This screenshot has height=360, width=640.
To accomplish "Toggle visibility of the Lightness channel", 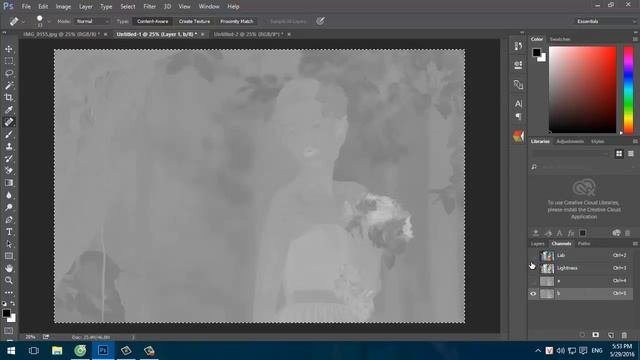I will [533, 268].
